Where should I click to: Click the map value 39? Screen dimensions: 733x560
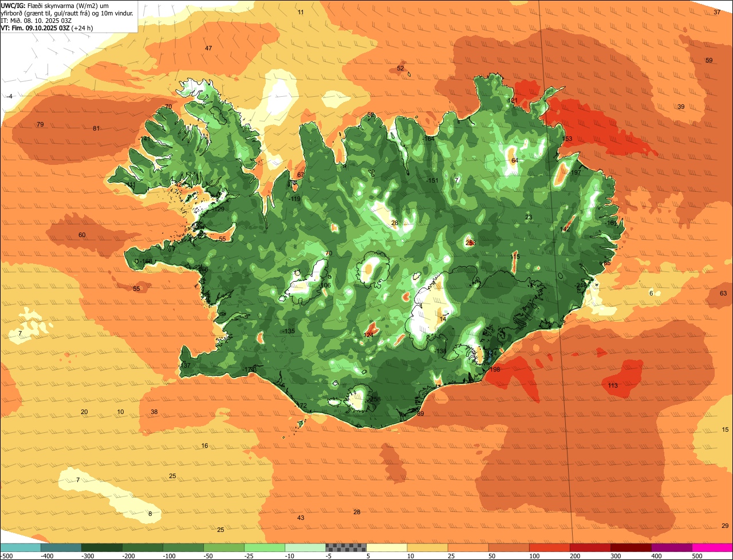[681, 107]
